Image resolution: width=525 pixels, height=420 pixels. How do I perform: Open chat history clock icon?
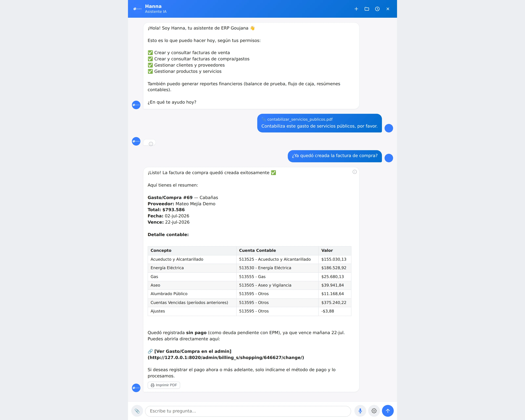point(377,9)
